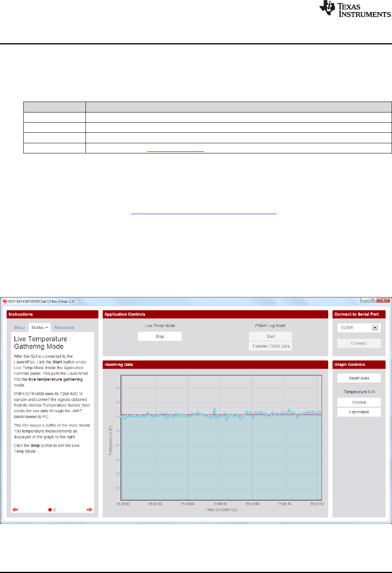Stop Live Temp Mode
The height and width of the screenshot is (573, 392).
[160, 336]
